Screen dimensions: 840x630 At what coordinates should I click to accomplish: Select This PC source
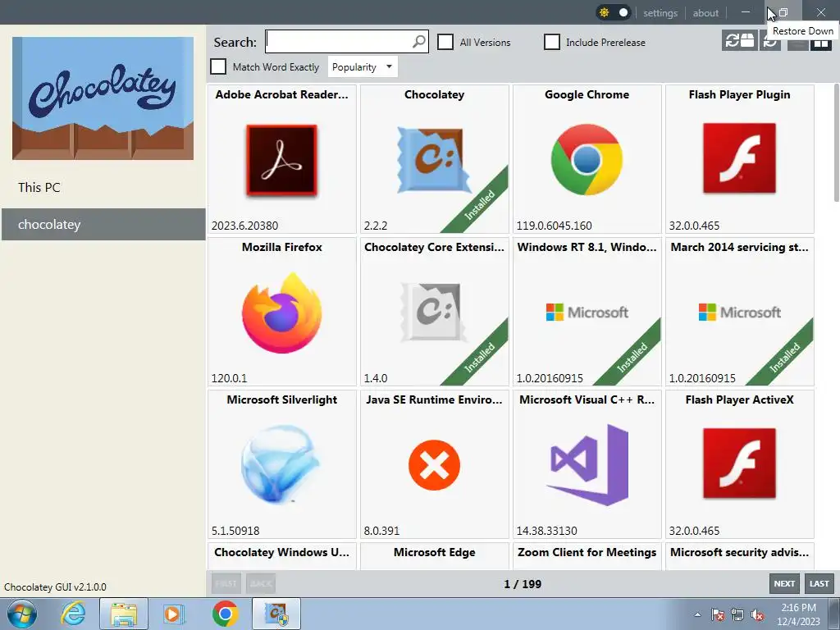click(x=39, y=188)
